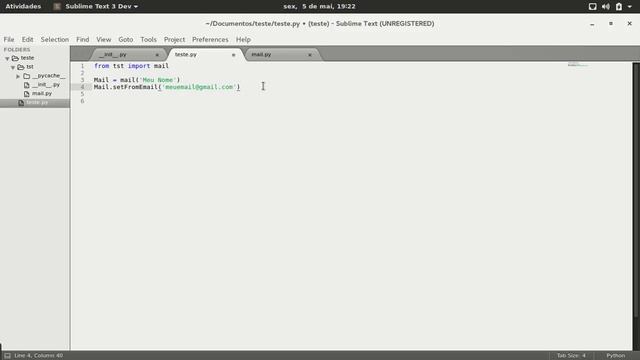Open the Selection menu

[55, 40]
